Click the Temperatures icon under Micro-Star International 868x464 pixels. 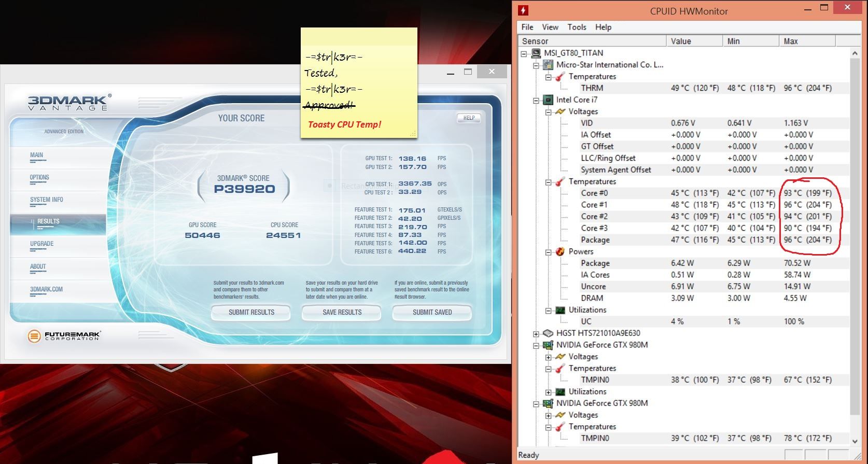coord(560,77)
